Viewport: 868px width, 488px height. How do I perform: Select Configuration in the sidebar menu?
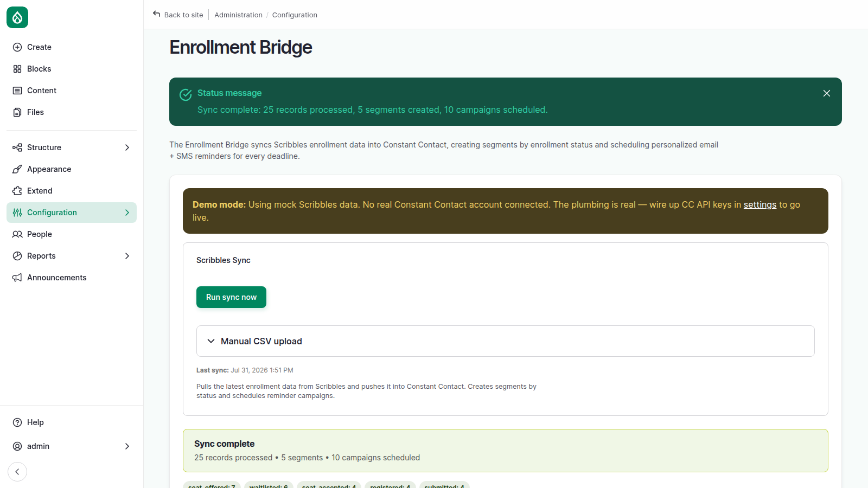click(72, 213)
